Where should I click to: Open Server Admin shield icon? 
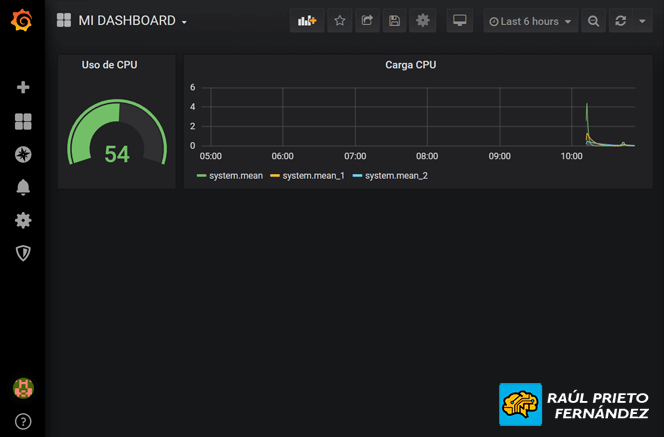point(23,253)
